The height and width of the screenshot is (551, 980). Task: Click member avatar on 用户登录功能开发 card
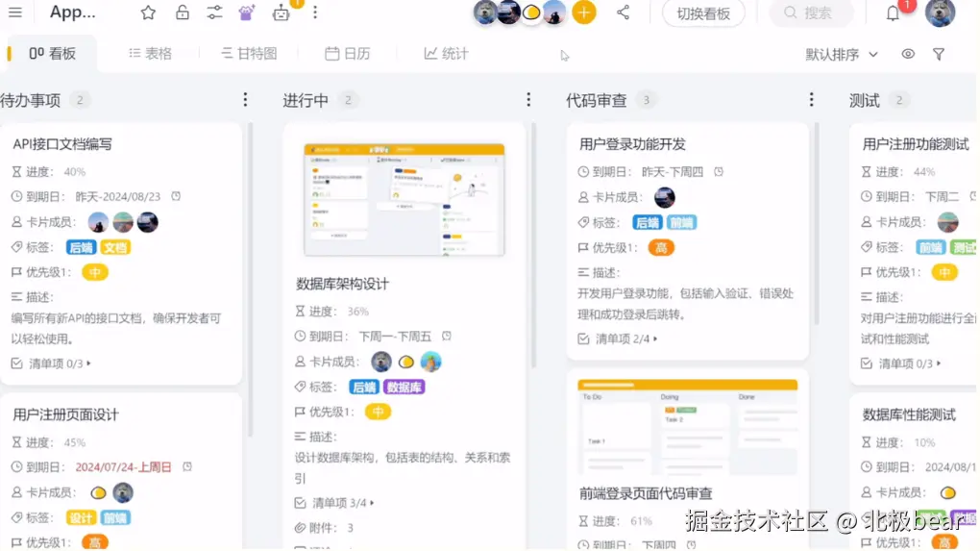coord(664,197)
